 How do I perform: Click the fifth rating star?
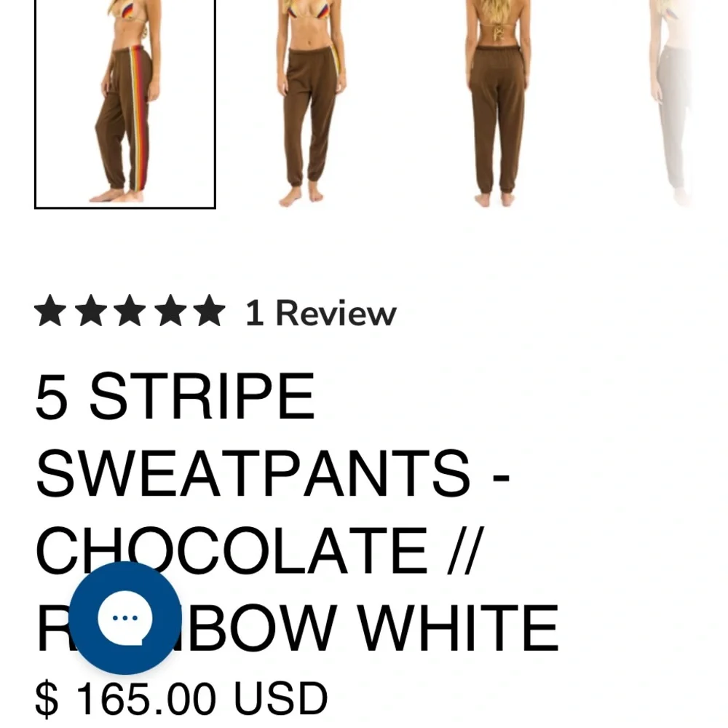210,311
